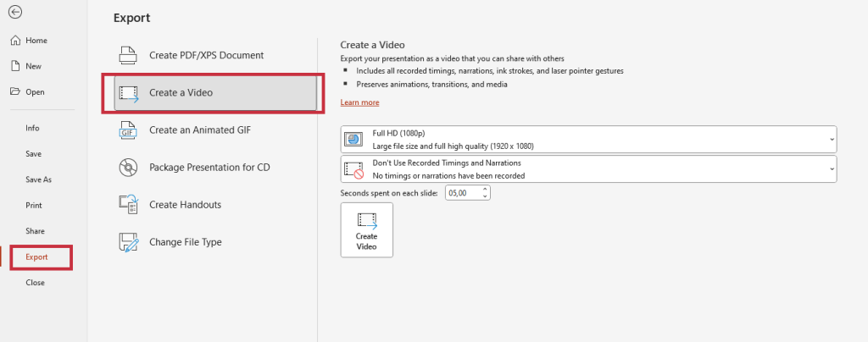Image resolution: width=868 pixels, height=342 pixels.
Task: Click the Open folder icon
Action: (14, 91)
